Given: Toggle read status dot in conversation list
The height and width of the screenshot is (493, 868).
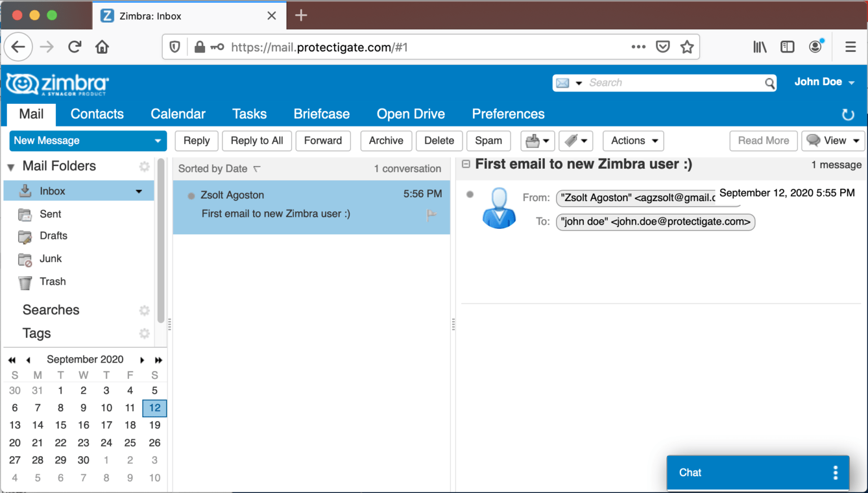Looking at the screenshot, I should tap(191, 196).
